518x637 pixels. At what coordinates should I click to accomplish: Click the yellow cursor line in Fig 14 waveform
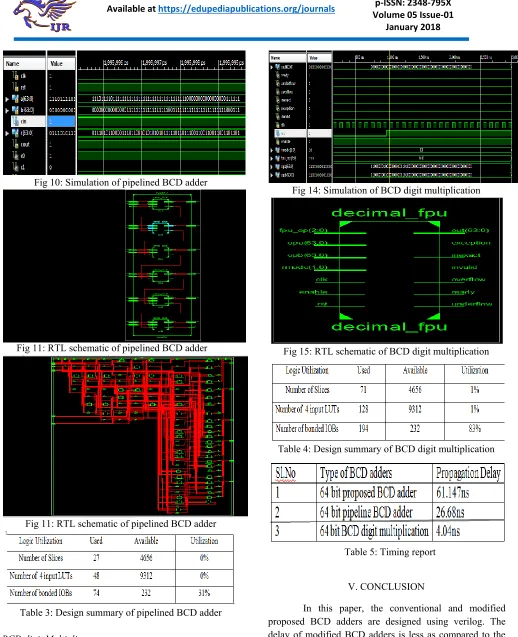389,118
